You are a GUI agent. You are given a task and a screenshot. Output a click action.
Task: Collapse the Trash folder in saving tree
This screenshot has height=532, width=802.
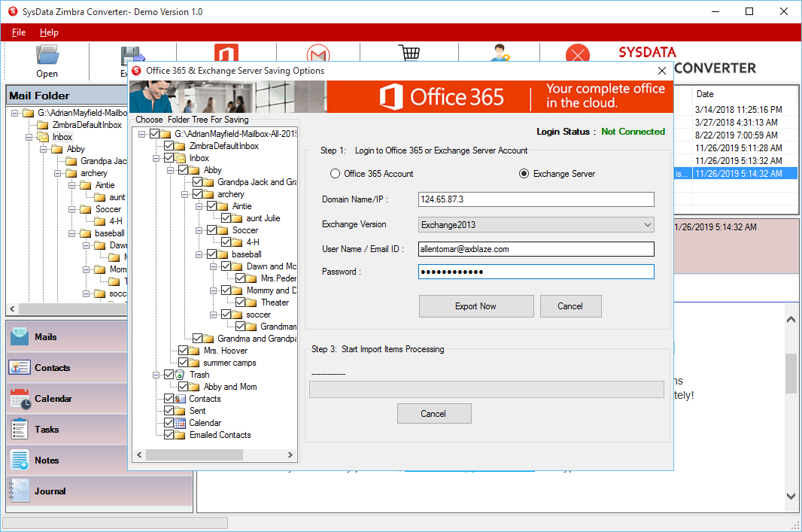(x=157, y=375)
